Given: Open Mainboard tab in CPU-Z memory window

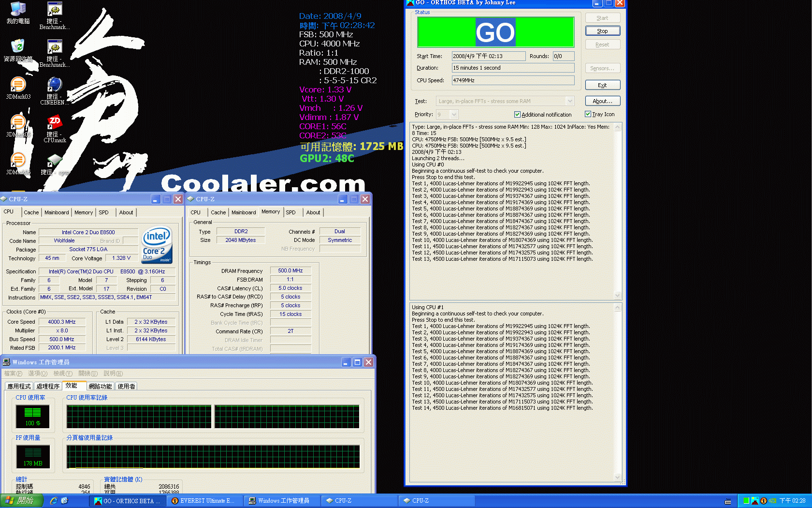Looking at the screenshot, I should point(244,212).
